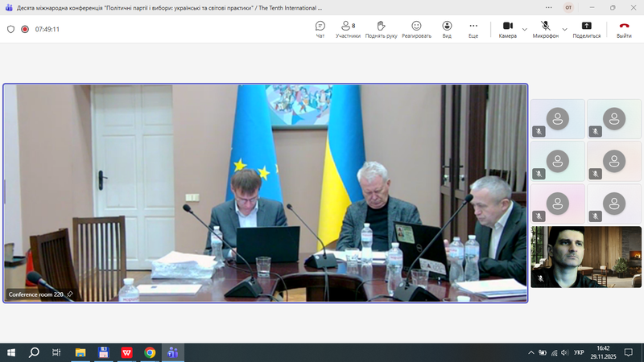Open Google Chrome from the taskbar
Viewport: 644px width, 362px height.
click(150, 352)
